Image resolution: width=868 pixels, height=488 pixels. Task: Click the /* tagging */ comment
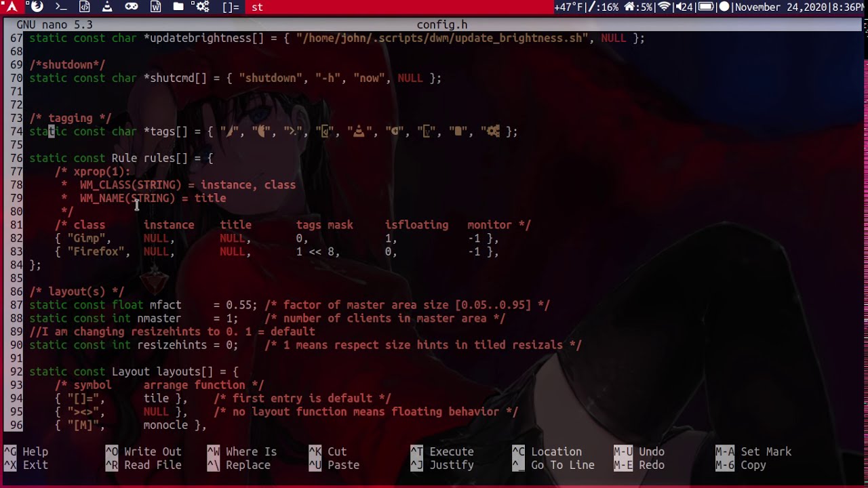tap(70, 119)
